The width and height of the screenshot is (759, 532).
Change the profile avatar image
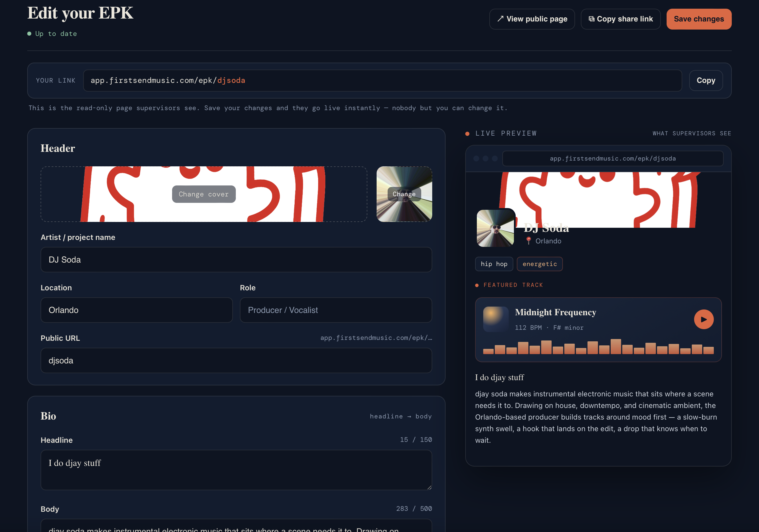404,194
